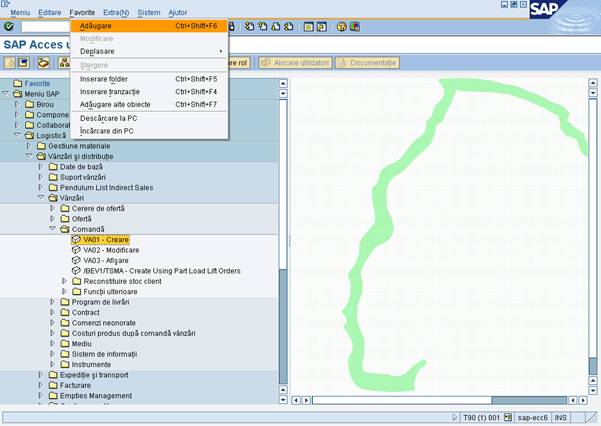Open the Meniu menu bar item

tap(20, 13)
